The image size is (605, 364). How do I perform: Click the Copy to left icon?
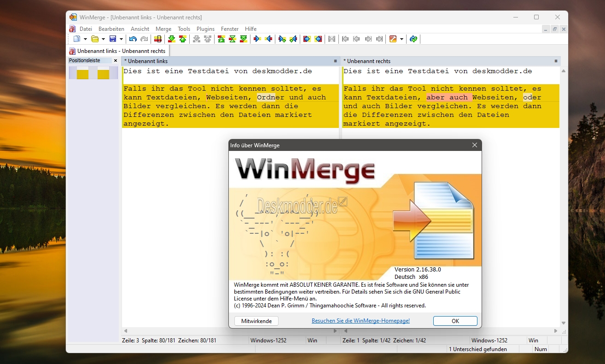pyautogui.click(x=268, y=39)
